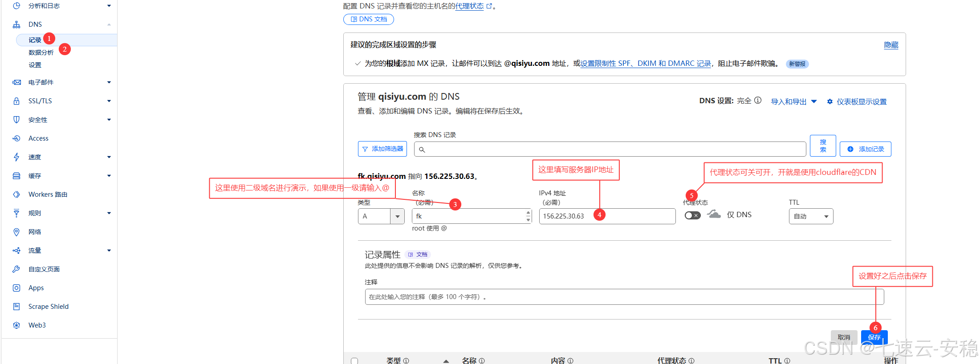This screenshot has width=980, height=364.
Task: Click the Apps icon in sidebar
Action: tap(16, 288)
